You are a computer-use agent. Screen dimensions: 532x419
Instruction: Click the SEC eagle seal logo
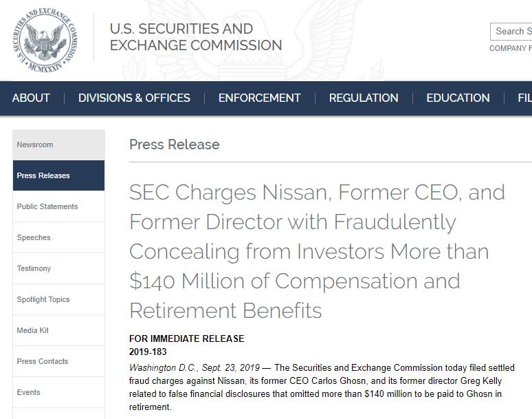click(x=45, y=40)
